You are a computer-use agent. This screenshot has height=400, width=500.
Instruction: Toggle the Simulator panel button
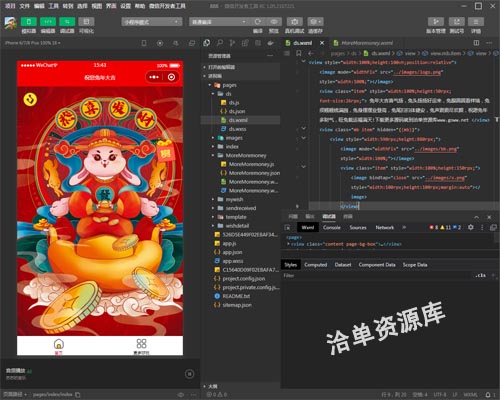[29, 22]
